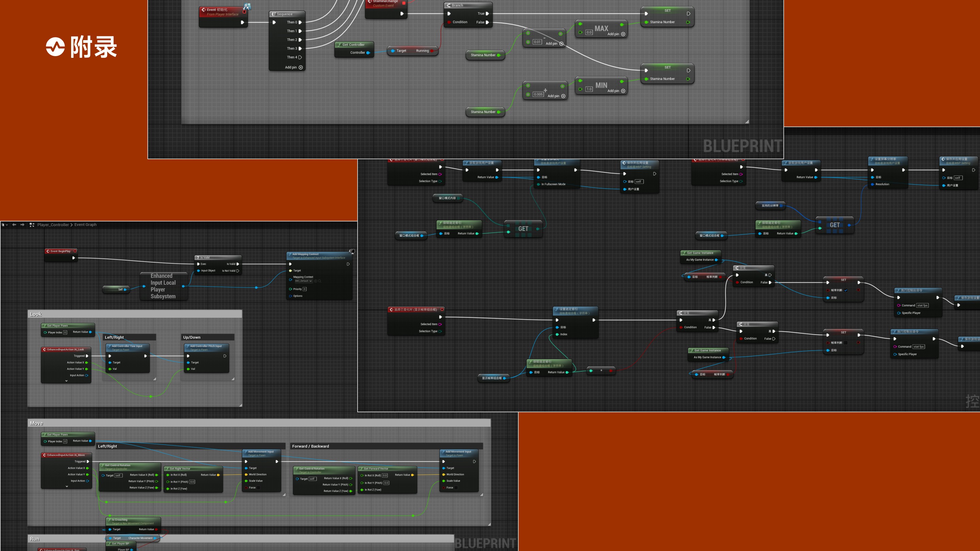
Task: Click the Is Valid macro question-mark icon
Action: pyautogui.click(x=198, y=257)
